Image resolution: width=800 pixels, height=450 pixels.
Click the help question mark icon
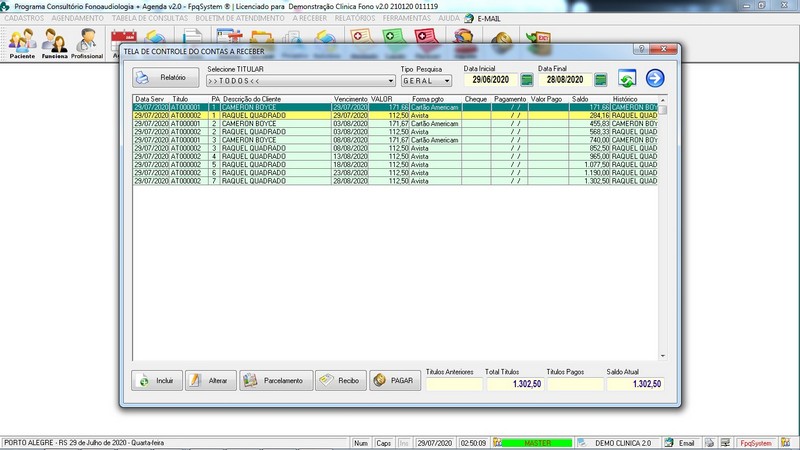(x=638, y=50)
